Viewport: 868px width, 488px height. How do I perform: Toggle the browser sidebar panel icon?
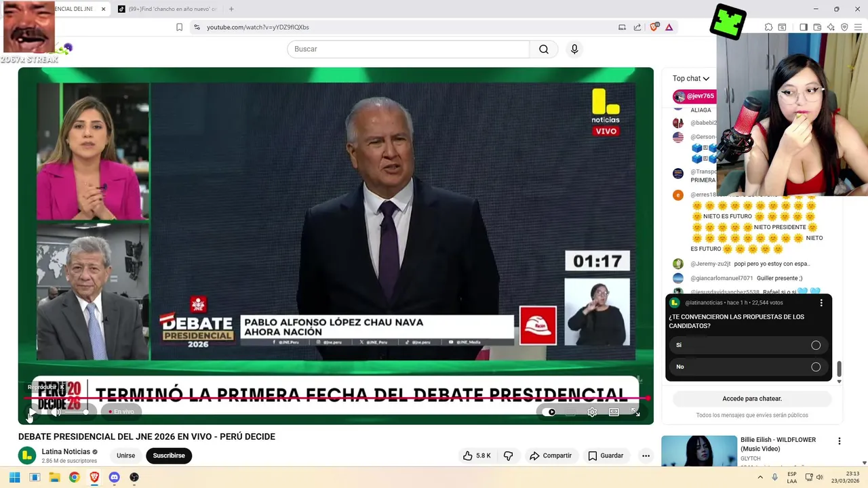click(803, 27)
